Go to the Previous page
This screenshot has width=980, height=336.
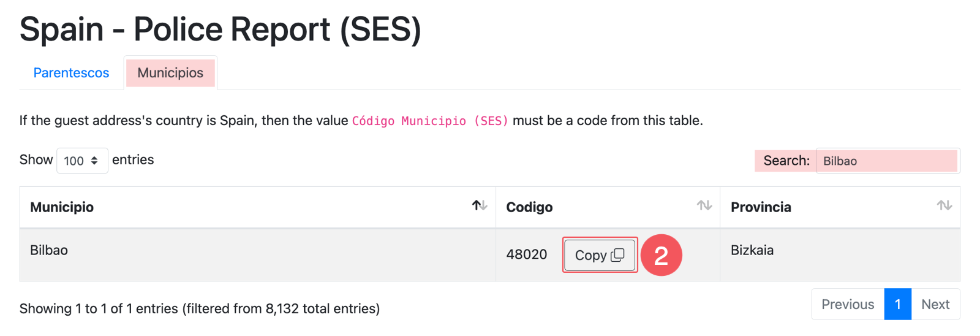click(847, 304)
